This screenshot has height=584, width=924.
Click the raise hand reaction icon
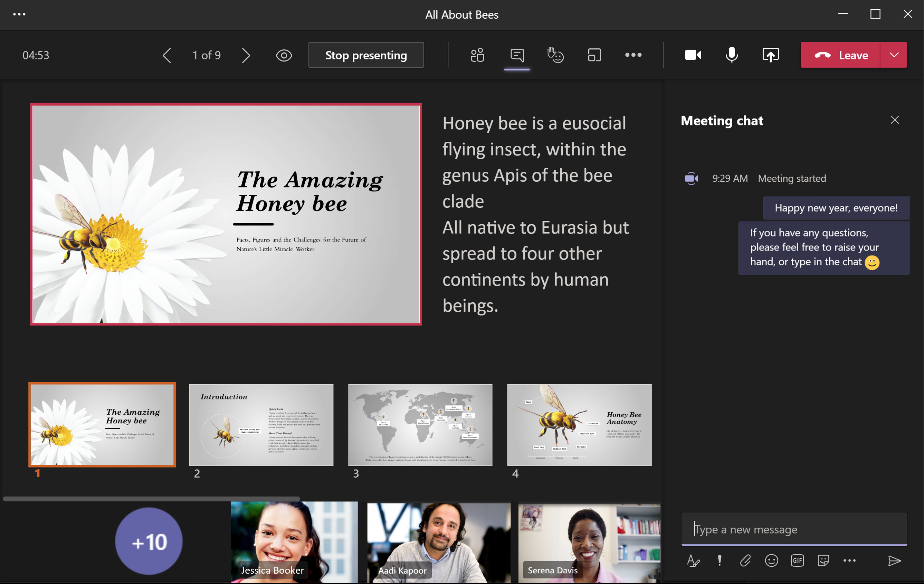click(554, 55)
